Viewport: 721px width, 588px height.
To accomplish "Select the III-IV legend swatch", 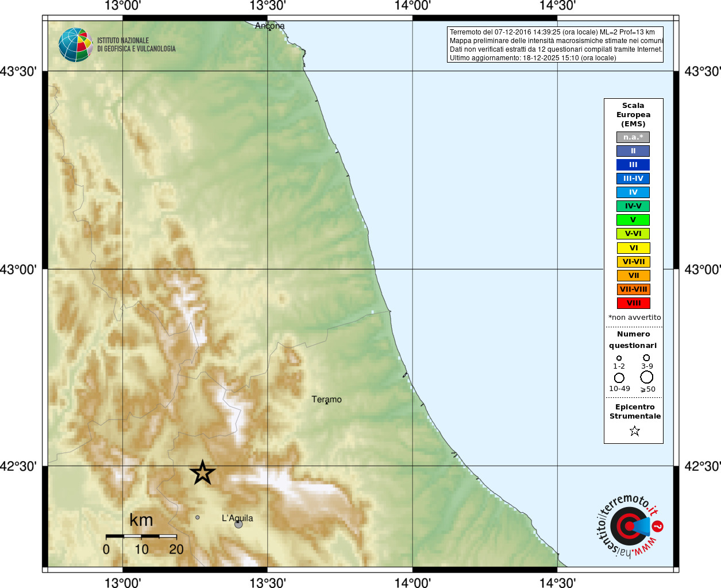I will click(x=633, y=179).
